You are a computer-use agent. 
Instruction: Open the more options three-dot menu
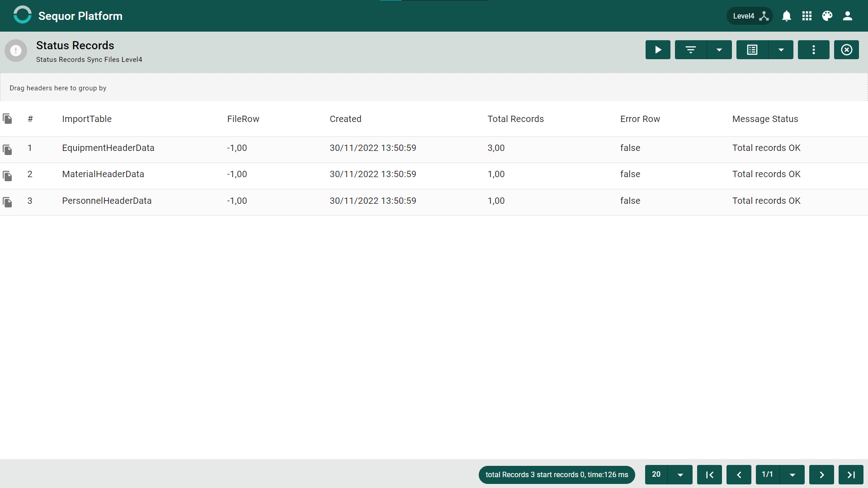814,50
